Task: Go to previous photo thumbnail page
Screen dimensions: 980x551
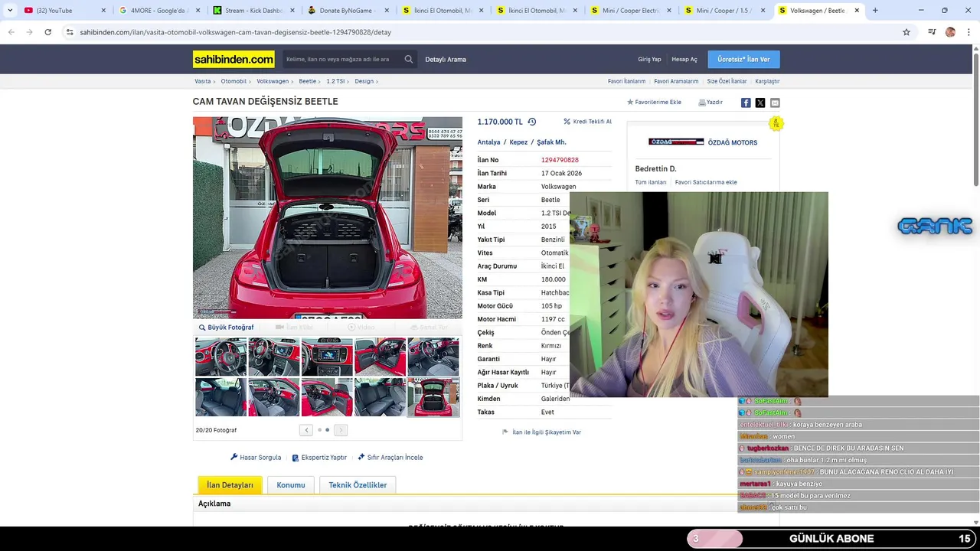Action: [306, 430]
